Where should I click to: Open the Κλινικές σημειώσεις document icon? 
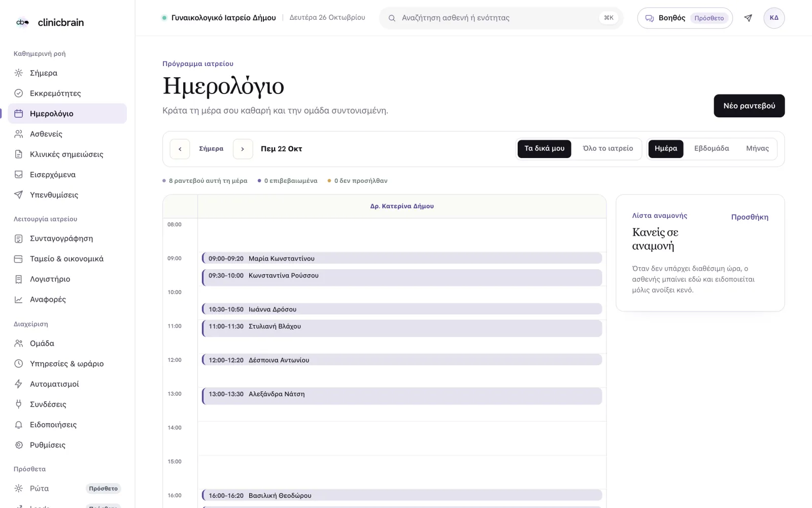tap(19, 154)
